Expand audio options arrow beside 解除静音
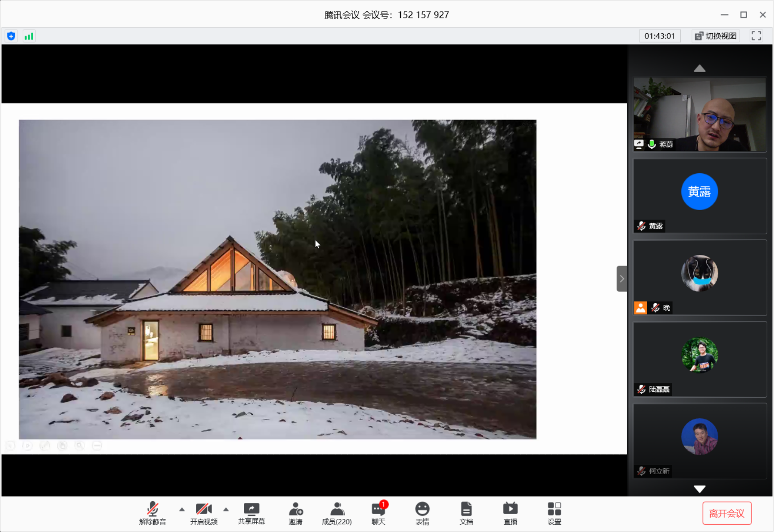This screenshot has height=532, width=774. (x=182, y=509)
